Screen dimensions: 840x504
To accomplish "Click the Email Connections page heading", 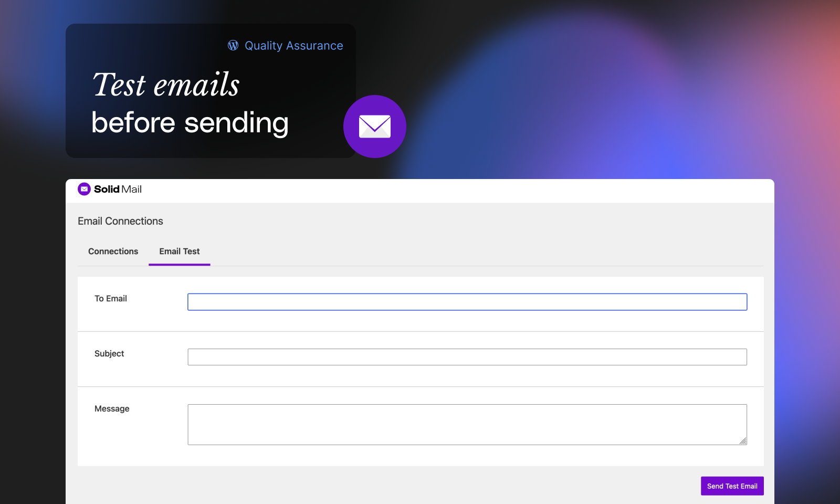I will (120, 221).
